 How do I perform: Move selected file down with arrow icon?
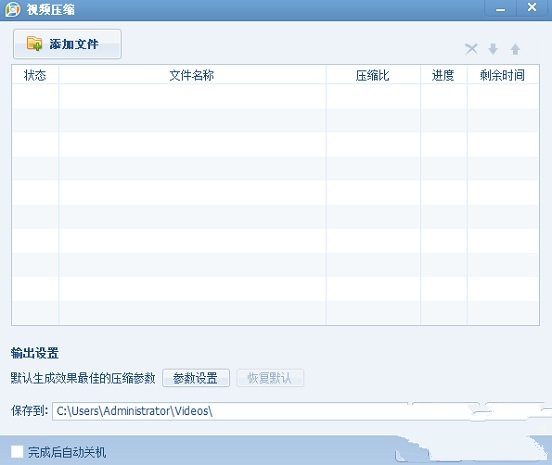[x=493, y=49]
